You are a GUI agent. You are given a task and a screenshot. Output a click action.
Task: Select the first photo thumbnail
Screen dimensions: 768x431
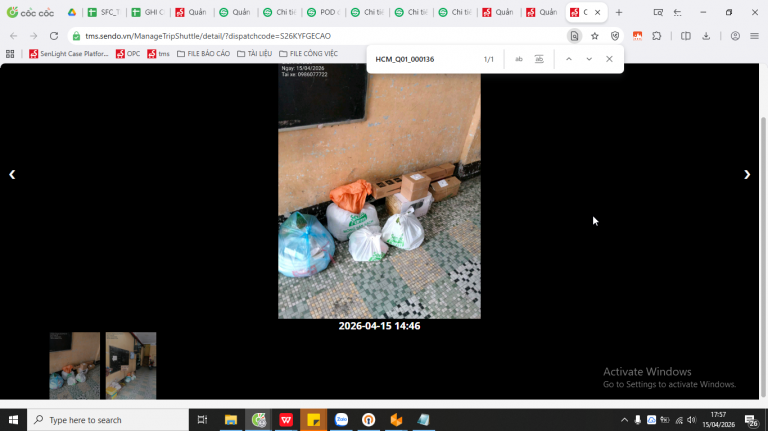[x=74, y=365]
